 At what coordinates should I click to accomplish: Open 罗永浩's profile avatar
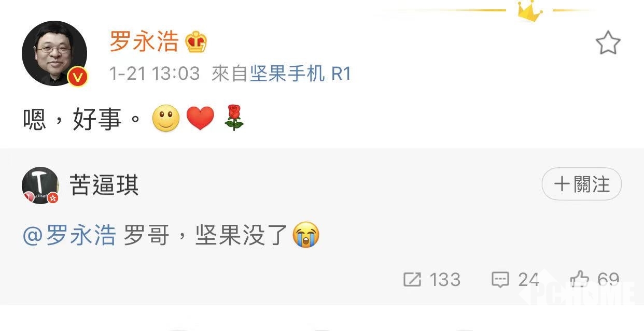[x=54, y=53]
